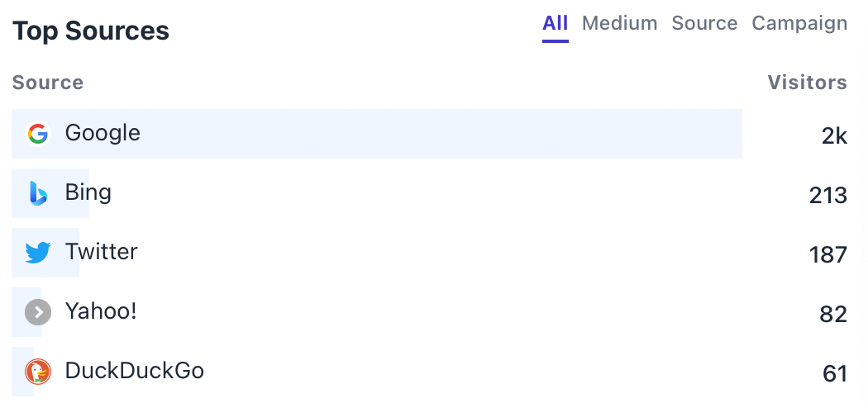
Task: Open the Source tab
Action: (x=704, y=23)
